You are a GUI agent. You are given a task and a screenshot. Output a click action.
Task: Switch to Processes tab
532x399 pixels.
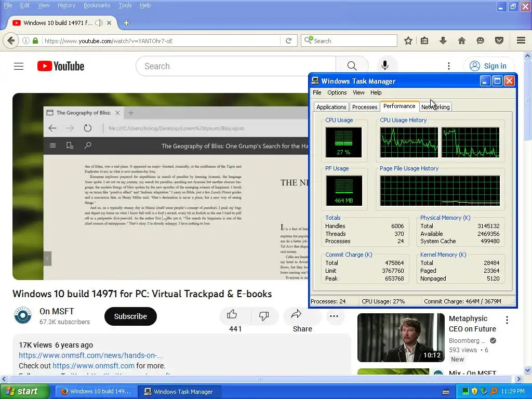(365, 107)
